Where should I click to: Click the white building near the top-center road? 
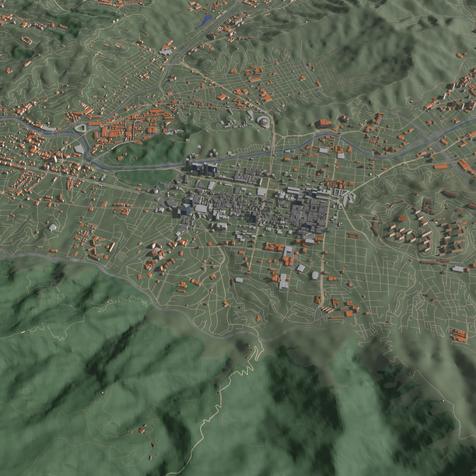pyautogui.click(x=166, y=51)
